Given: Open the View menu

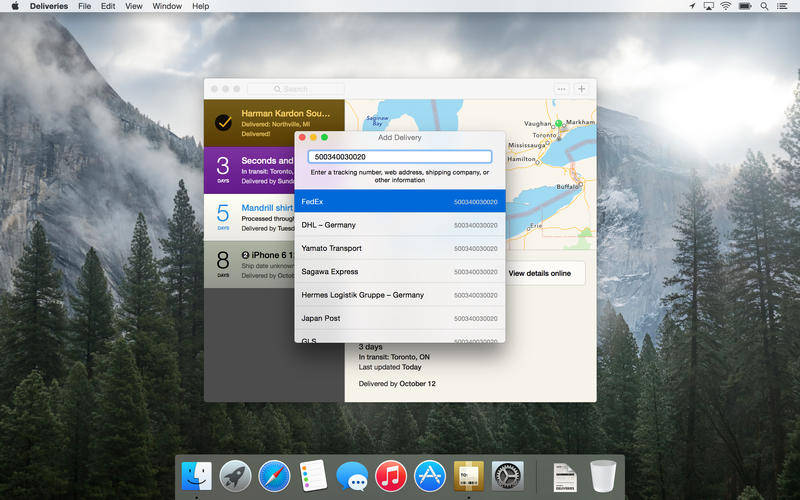Looking at the screenshot, I should pos(134,6).
